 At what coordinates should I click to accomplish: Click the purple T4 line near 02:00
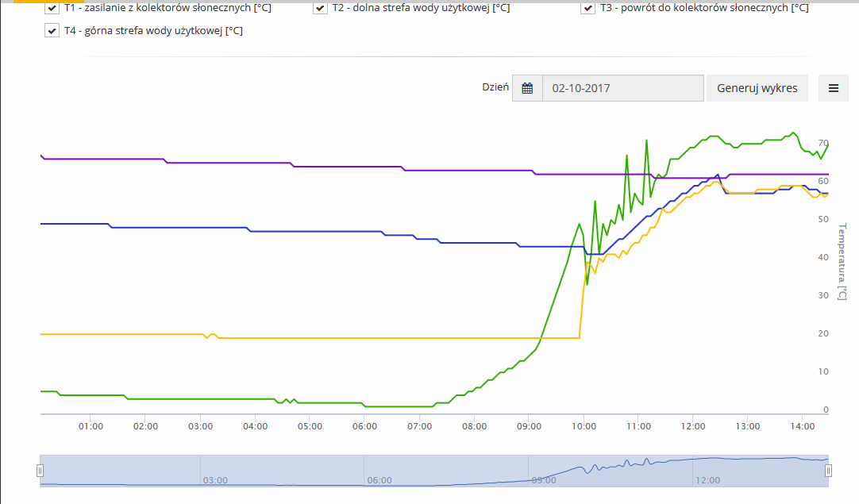click(x=145, y=160)
